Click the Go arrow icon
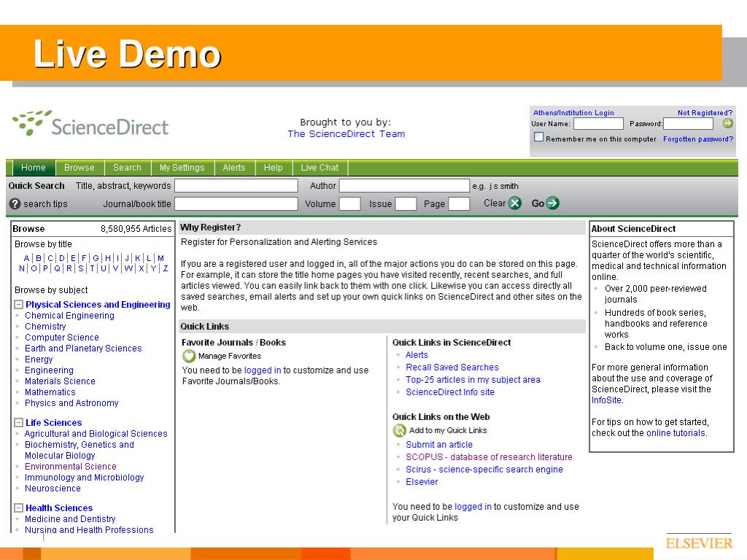The height and width of the screenshot is (560, 747). pyautogui.click(x=553, y=203)
